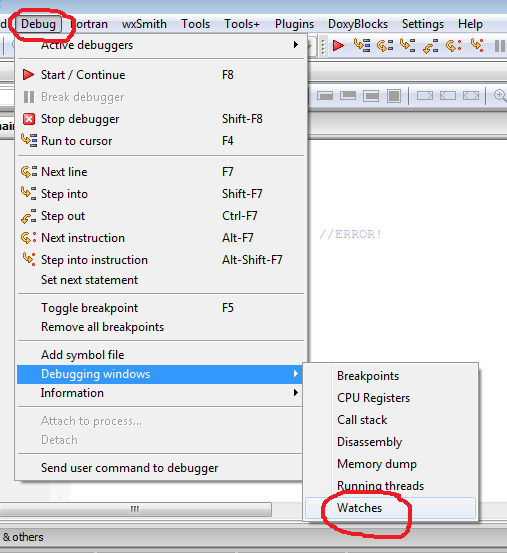Click the Step into menu icon
The width and height of the screenshot is (507, 553).
tap(29, 194)
